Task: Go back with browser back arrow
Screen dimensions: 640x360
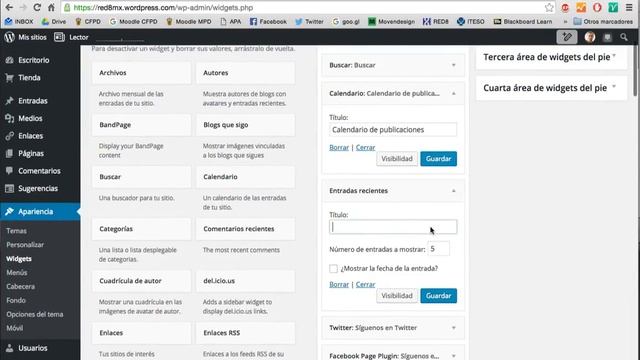Action: [x=9, y=7]
